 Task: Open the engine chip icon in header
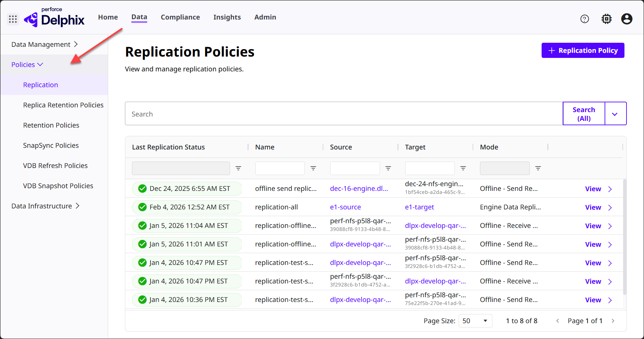pos(606,19)
